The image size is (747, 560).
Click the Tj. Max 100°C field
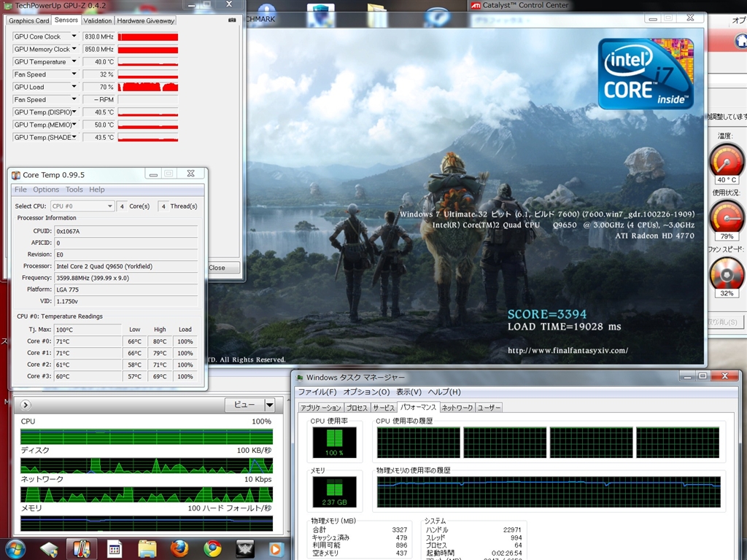[88, 330]
